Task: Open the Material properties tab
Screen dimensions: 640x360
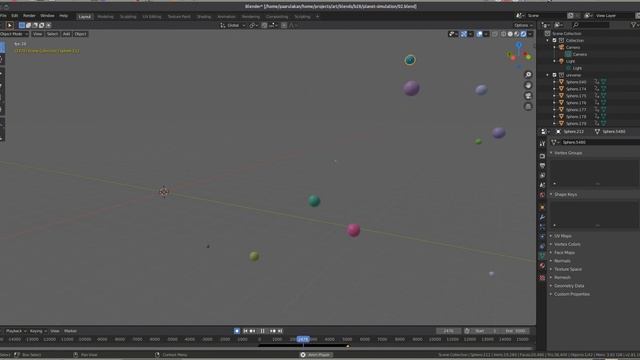Action: pos(542,266)
